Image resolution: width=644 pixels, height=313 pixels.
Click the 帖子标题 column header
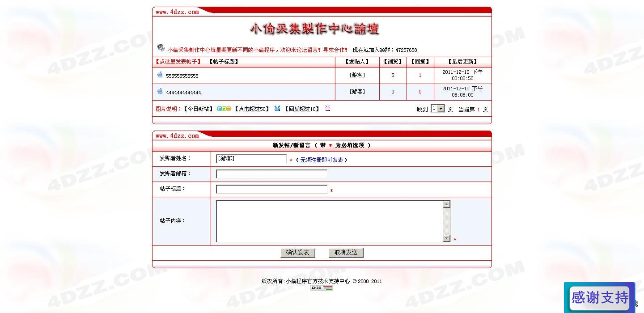tap(224, 62)
